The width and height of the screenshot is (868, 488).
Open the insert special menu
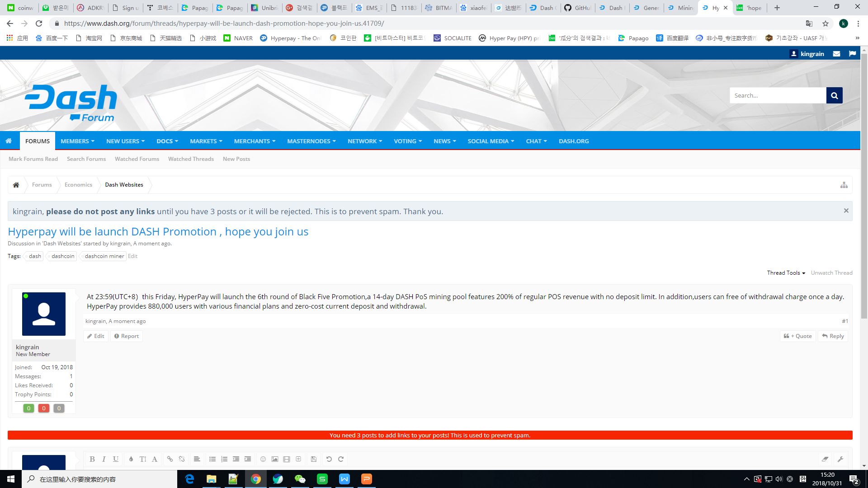(x=298, y=459)
